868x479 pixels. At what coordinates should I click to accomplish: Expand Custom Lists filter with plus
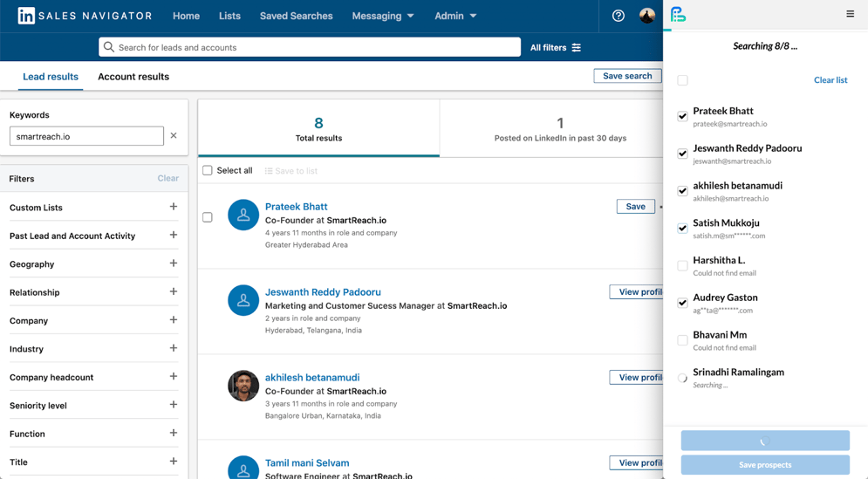coord(174,207)
